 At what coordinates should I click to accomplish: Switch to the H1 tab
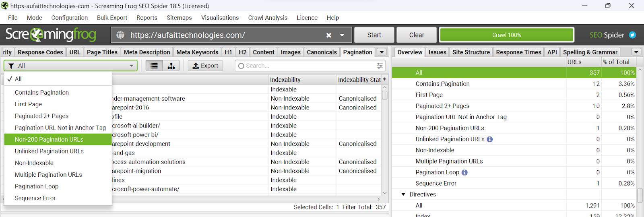click(228, 52)
